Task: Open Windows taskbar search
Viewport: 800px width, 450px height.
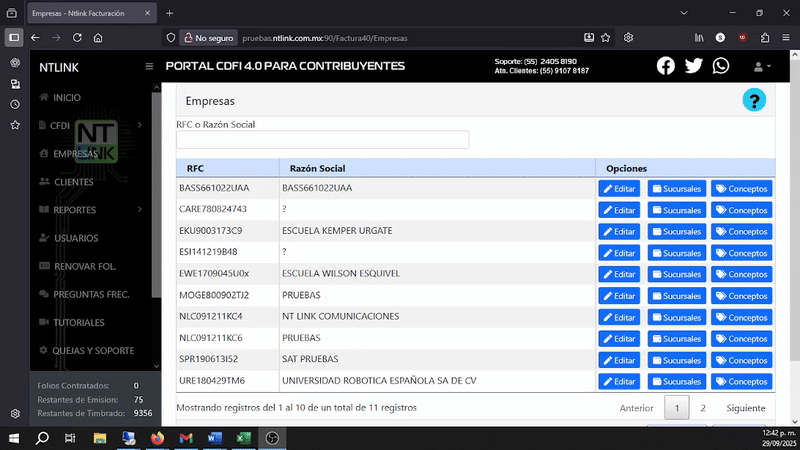Action: click(42, 438)
